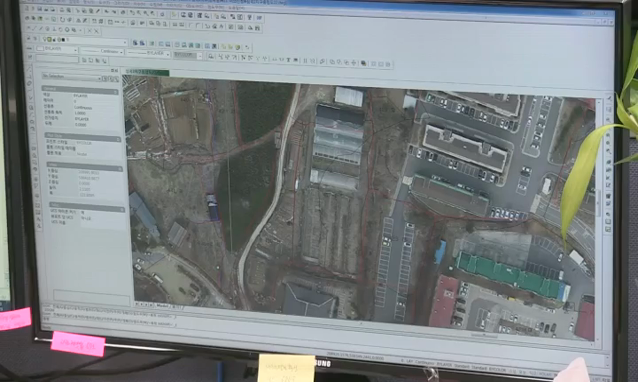The image size is (638, 382).
Task: Toggle the layer on/off light bulb icon
Action: coord(44,39)
